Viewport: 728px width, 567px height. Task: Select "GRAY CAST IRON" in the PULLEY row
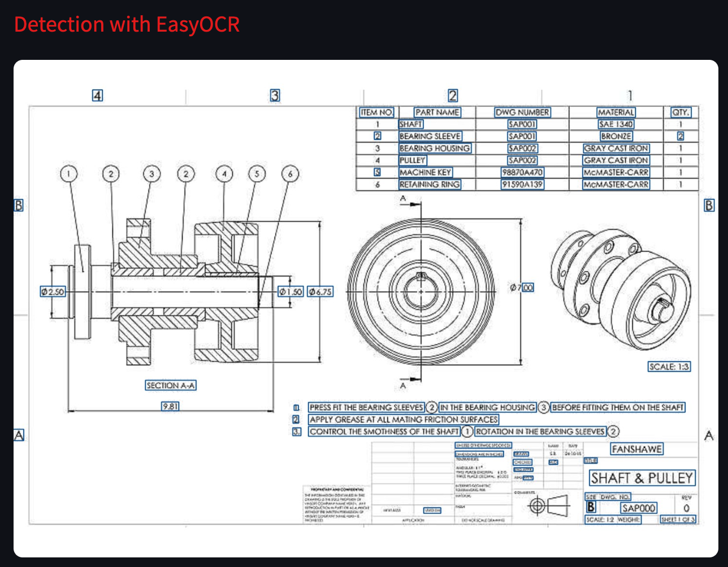(x=616, y=160)
